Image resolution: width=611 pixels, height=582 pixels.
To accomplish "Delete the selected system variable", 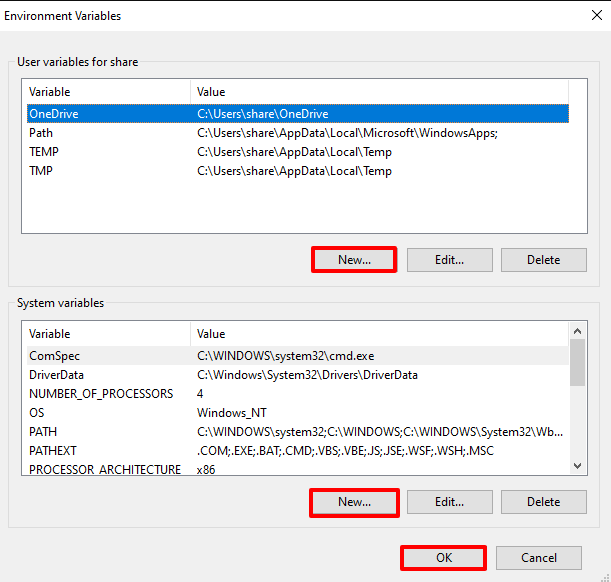I will click(x=544, y=502).
